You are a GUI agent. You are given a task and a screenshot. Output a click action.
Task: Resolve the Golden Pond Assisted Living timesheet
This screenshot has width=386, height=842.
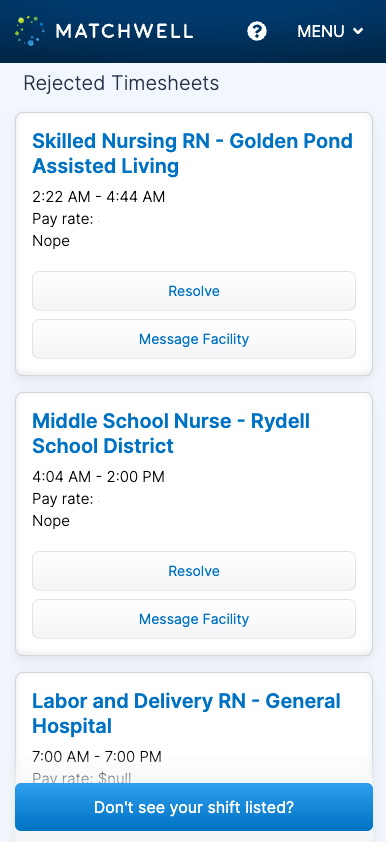pyautogui.click(x=194, y=291)
